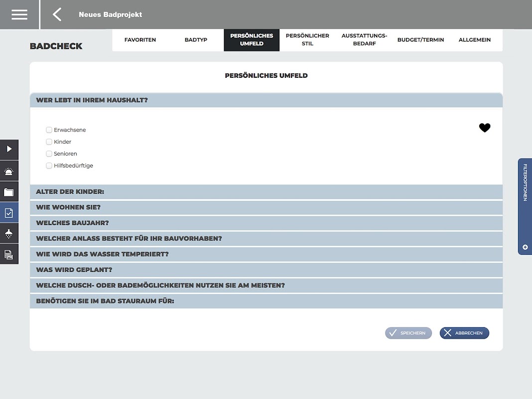This screenshot has width=532, height=399.
Task: Click the plus icon on Filteroptionen
Action: click(x=525, y=247)
